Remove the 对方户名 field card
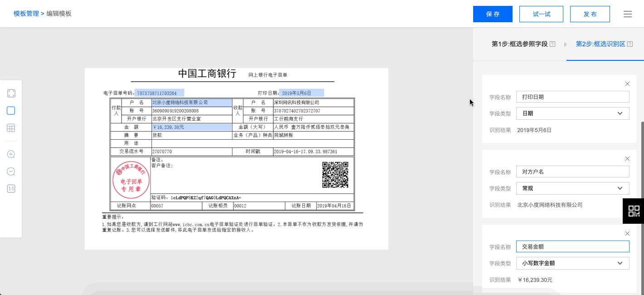The width and height of the screenshot is (644, 295). 627,158
